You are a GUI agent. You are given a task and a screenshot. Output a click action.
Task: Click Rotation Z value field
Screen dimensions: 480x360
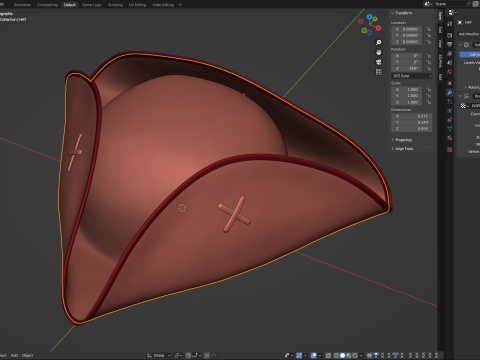coord(406,68)
